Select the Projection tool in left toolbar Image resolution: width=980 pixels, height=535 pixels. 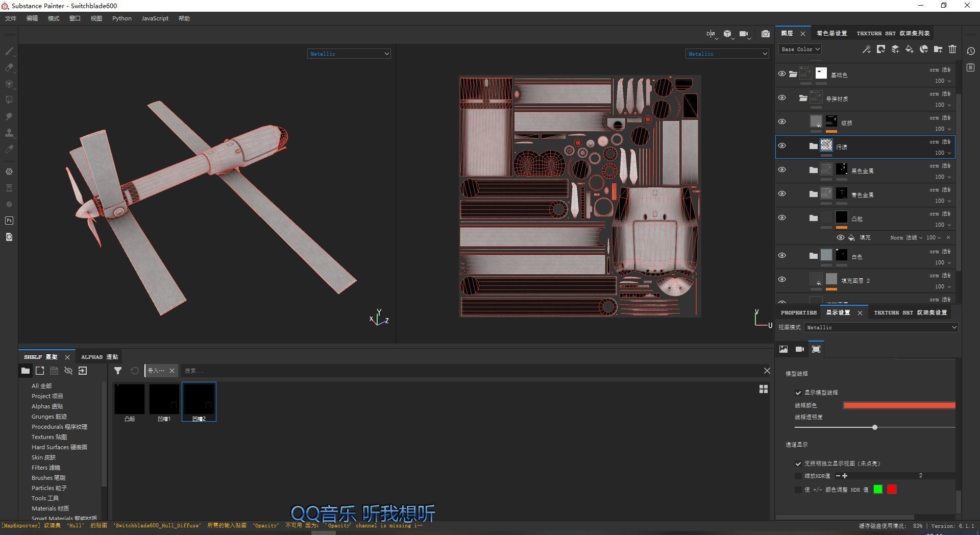tap(9, 84)
